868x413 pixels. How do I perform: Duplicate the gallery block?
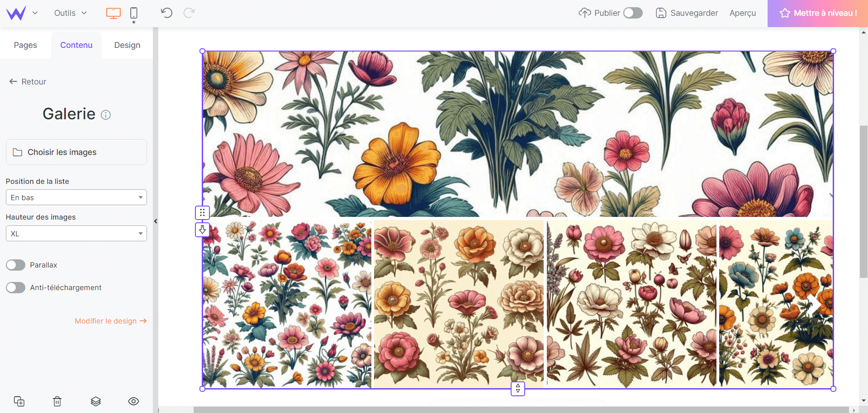click(19, 401)
